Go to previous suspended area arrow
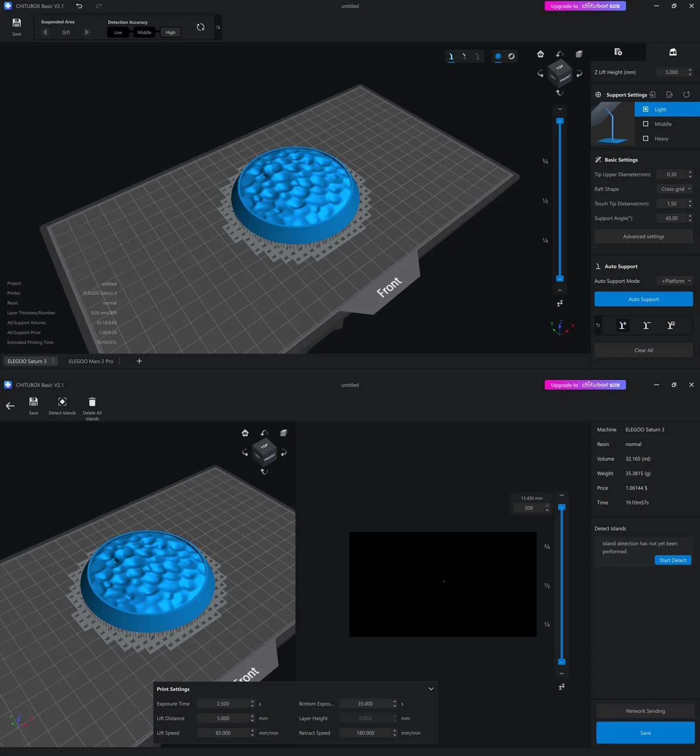The height and width of the screenshot is (756, 700). [x=45, y=32]
